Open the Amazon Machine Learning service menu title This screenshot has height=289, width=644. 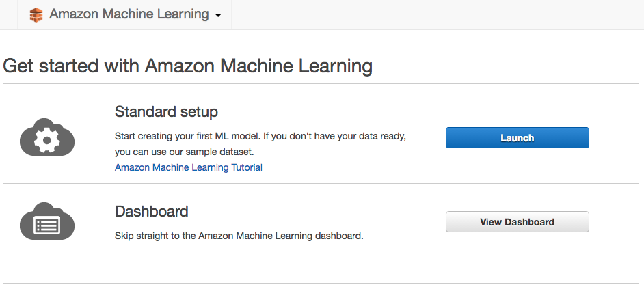(129, 14)
